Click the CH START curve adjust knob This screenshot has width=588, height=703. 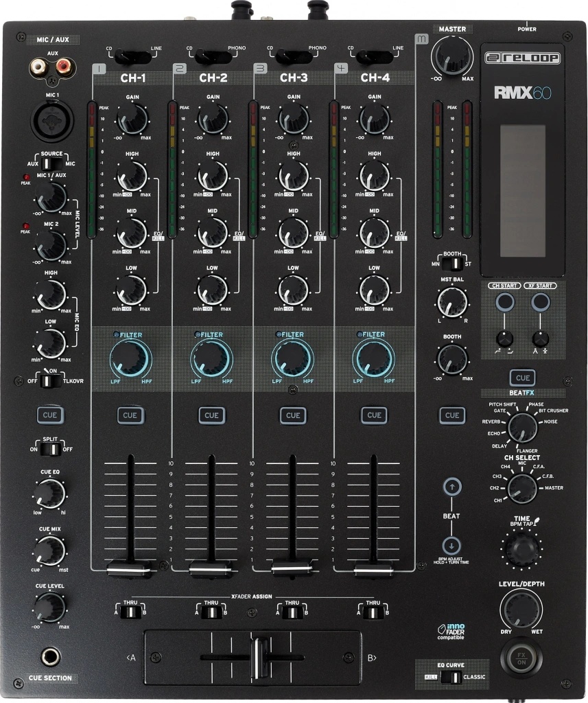(505, 338)
